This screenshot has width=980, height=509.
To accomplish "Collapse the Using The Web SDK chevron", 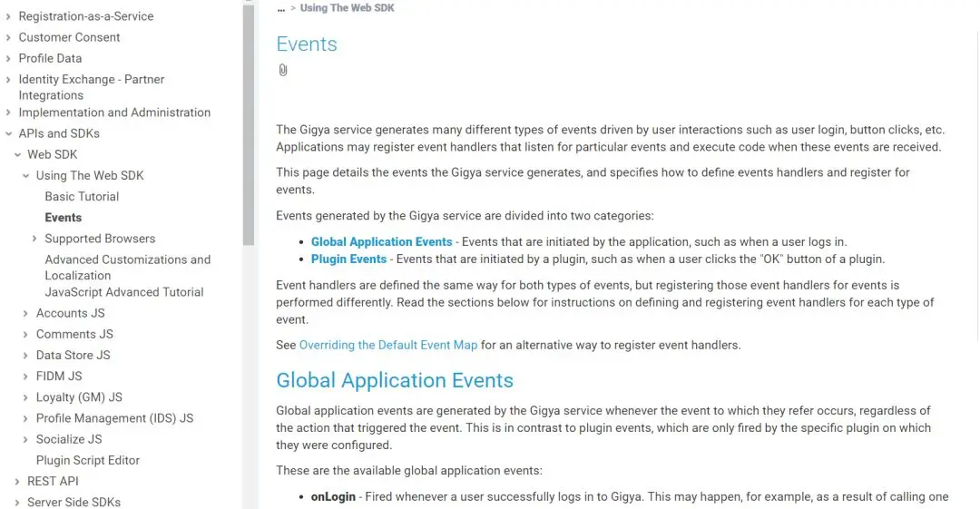I will [25, 176].
